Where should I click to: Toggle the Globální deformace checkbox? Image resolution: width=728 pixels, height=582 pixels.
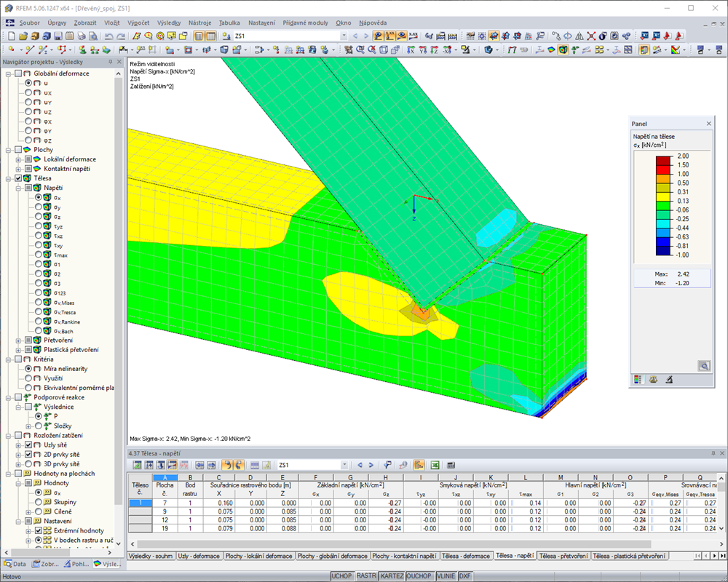[18, 73]
